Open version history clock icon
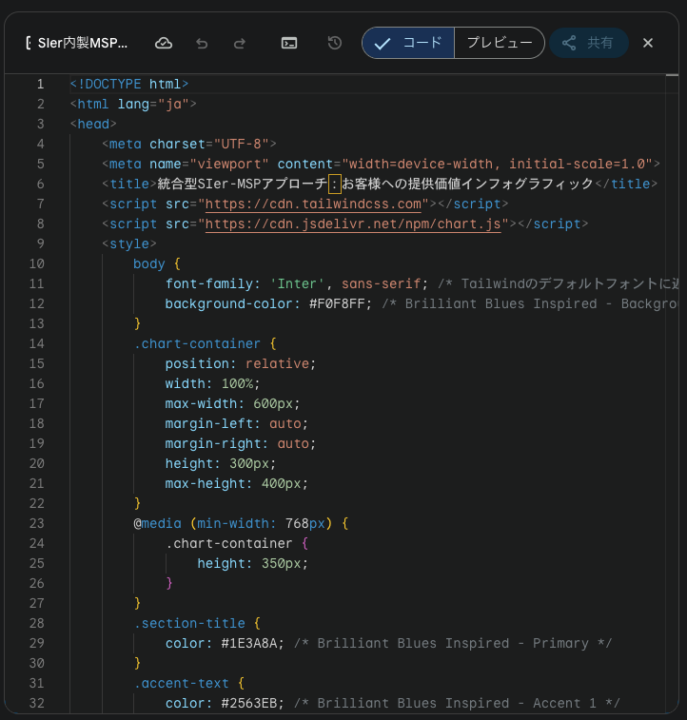This screenshot has width=687, height=720. pos(335,43)
